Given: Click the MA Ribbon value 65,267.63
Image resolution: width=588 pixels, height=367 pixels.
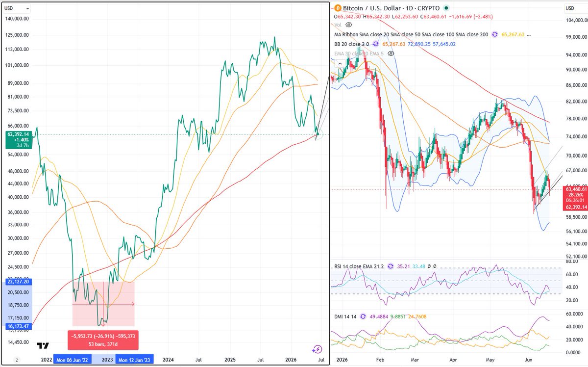Looking at the screenshot, I should click(514, 34).
